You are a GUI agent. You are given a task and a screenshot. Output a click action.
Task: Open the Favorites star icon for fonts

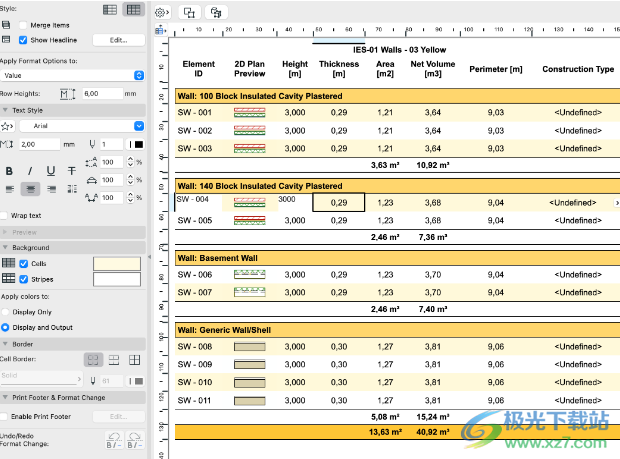pyautogui.click(x=7, y=126)
